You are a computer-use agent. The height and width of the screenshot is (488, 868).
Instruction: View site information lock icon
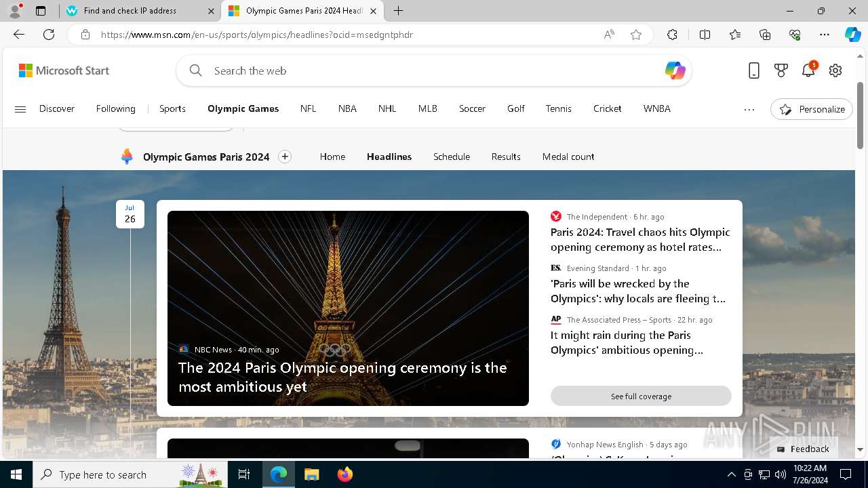pyautogui.click(x=85, y=35)
